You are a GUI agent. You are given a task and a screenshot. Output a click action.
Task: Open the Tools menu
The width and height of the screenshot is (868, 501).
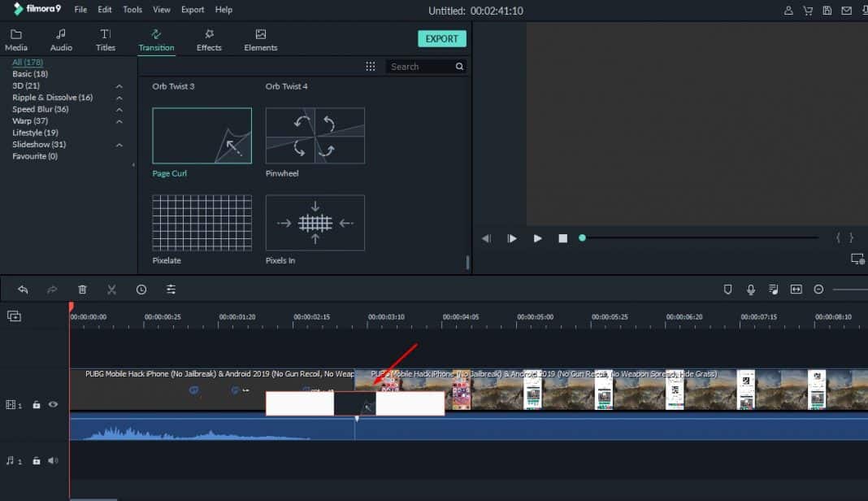click(132, 10)
